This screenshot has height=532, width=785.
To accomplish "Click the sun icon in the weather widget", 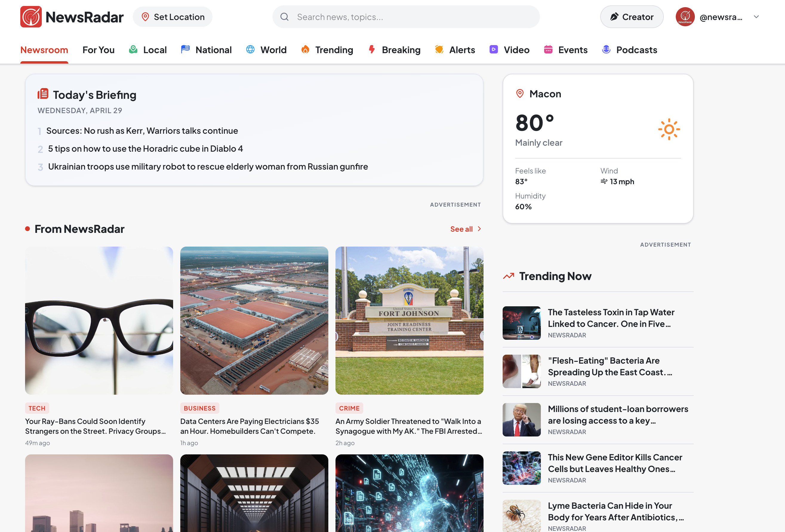I will point(669,129).
